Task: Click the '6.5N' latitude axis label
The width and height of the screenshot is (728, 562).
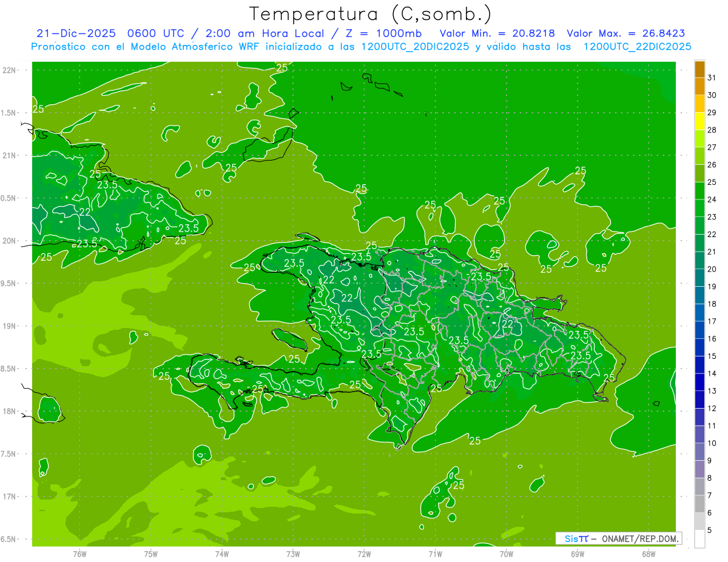Action: click(9, 539)
